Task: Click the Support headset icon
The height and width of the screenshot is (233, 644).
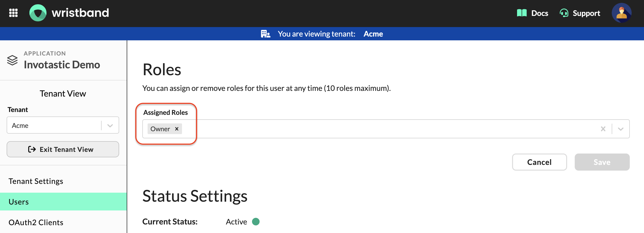Action: [564, 13]
